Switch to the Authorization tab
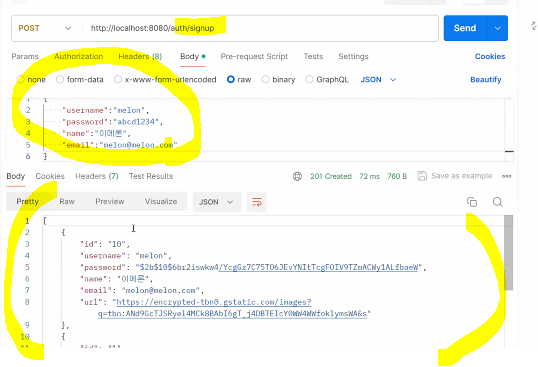 [x=79, y=56]
